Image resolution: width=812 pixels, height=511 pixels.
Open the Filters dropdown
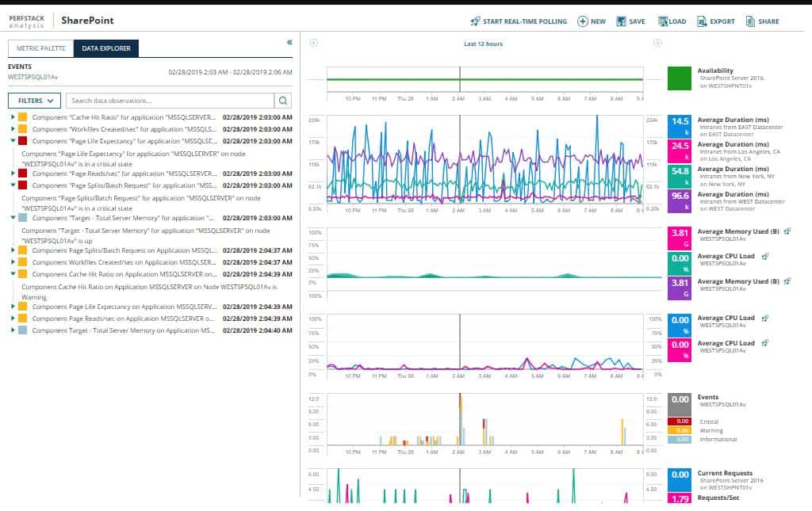click(x=34, y=101)
